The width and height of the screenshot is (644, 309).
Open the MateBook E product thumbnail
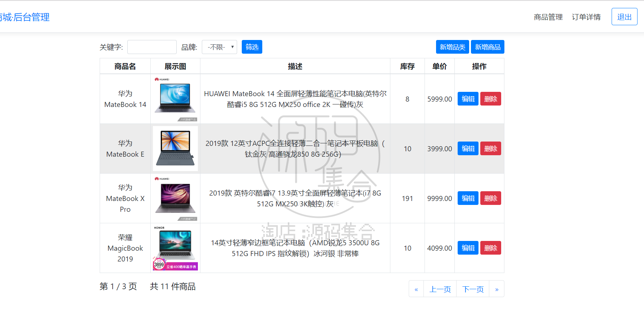[x=175, y=148]
